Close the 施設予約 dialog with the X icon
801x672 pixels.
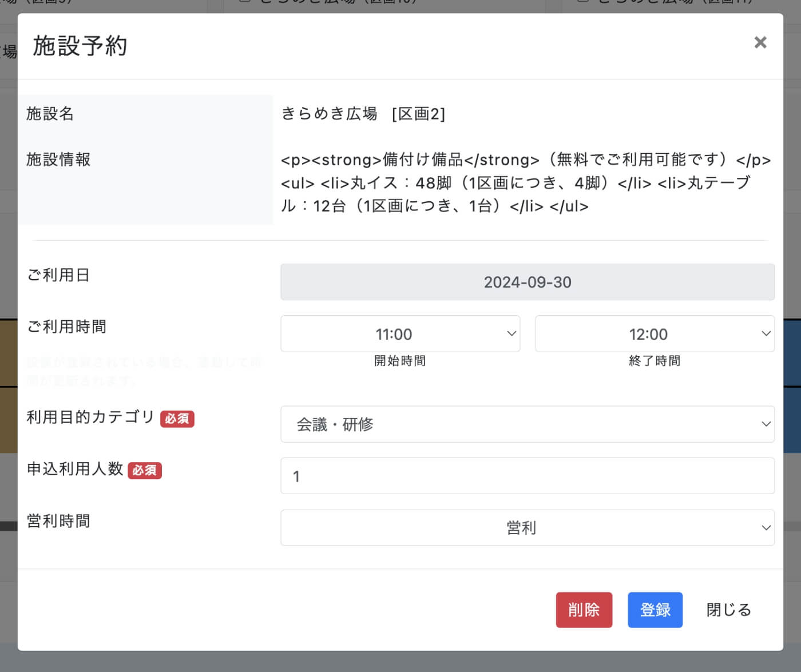(x=760, y=42)
